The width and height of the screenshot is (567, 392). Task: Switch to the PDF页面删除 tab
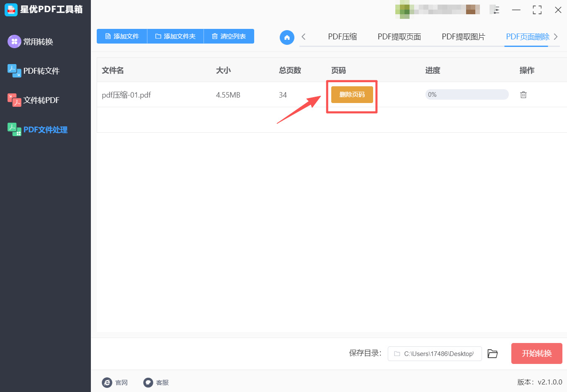click(x=528, y=37)
